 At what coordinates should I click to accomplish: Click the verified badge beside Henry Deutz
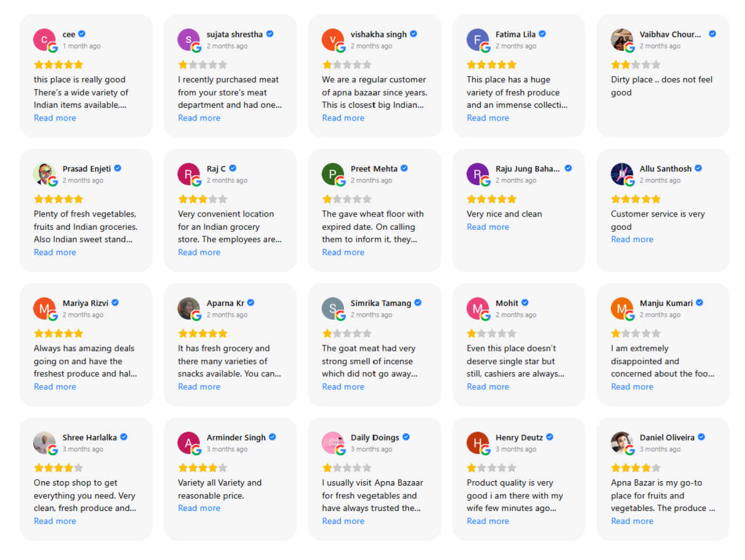coord(550,437)
